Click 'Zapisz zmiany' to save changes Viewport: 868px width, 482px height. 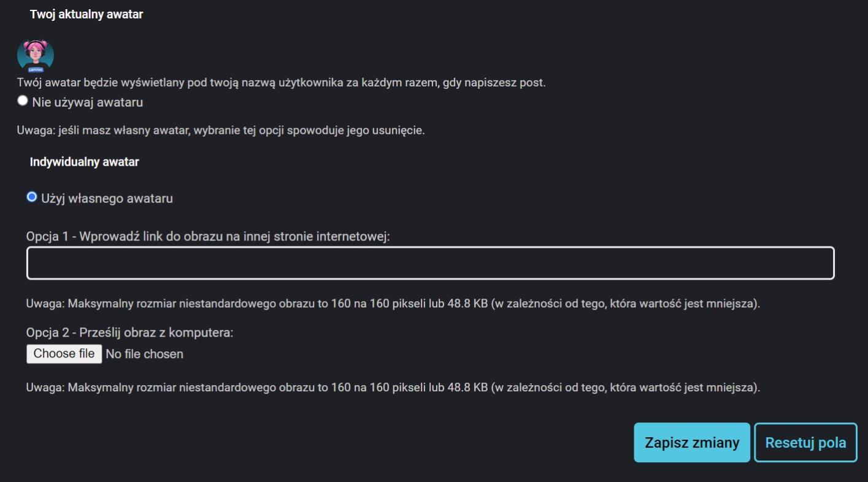tap(691, 442)
